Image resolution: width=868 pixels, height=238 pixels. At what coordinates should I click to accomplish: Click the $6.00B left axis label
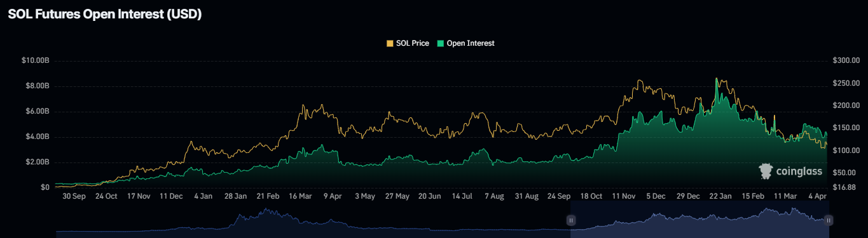pyautogui.click(x=38, y=111)
